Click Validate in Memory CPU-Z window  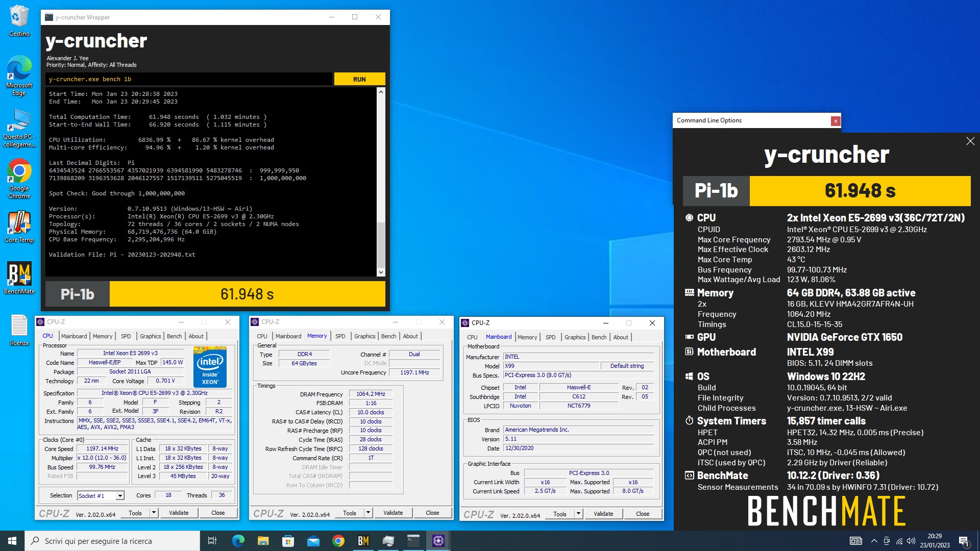pos(393,513)
